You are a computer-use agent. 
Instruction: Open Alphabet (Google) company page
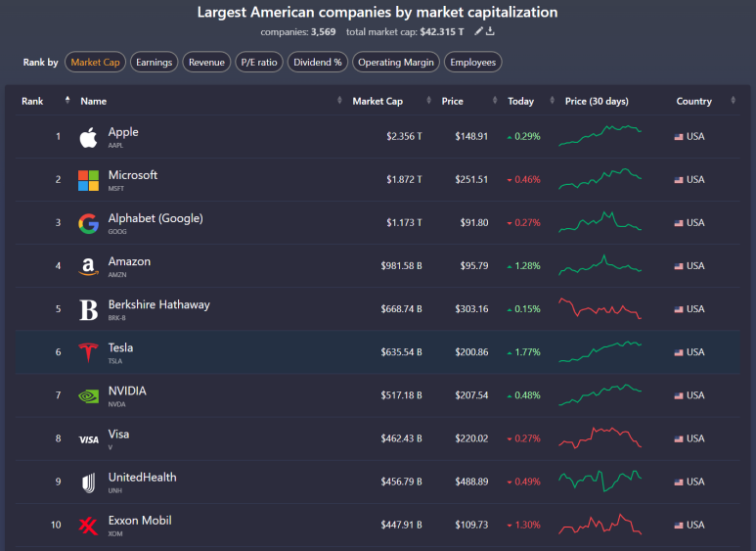pyautogui.click(x=156, y=218)
